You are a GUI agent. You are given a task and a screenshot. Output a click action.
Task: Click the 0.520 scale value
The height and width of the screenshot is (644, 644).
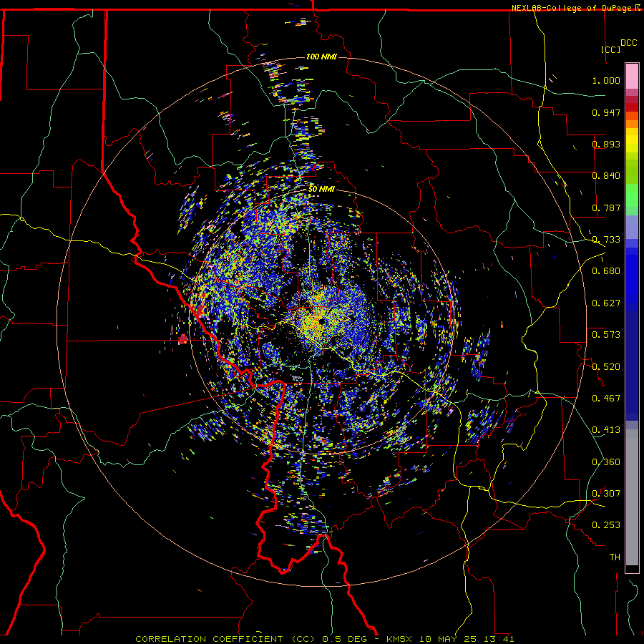click(606, 367)
